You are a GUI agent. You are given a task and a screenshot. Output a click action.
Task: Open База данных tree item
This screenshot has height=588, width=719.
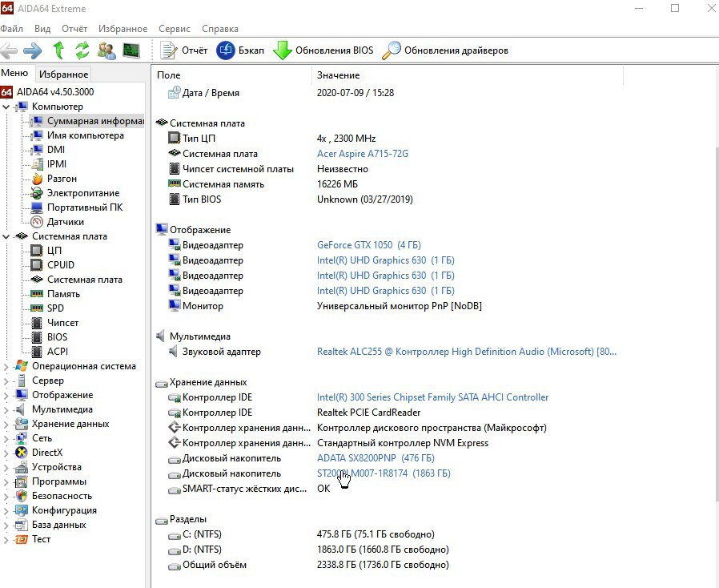pyautogui.click(x=50, y=525)
